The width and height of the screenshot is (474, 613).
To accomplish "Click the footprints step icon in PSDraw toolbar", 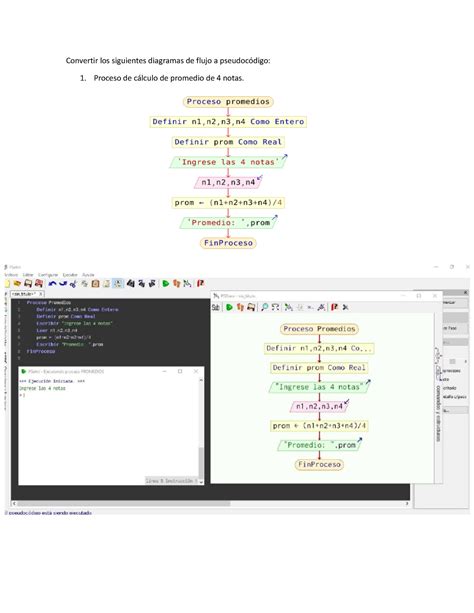I will click(240, 307).
